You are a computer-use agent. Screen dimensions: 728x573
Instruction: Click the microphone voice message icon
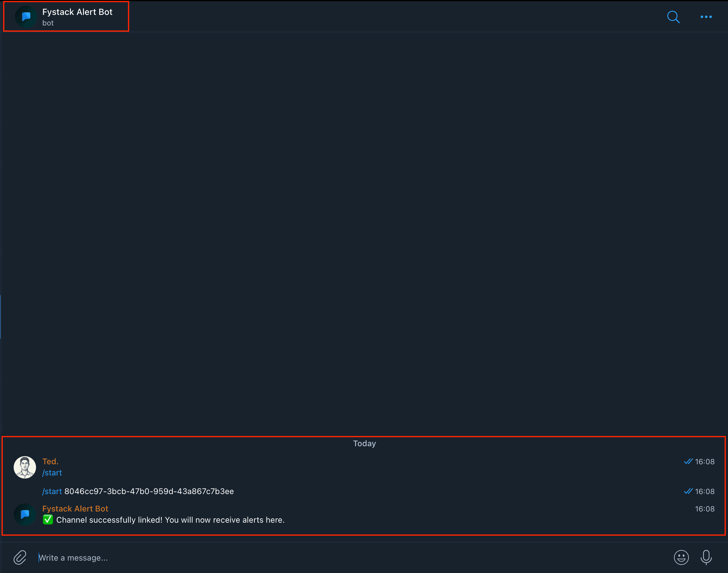point(706,557)
